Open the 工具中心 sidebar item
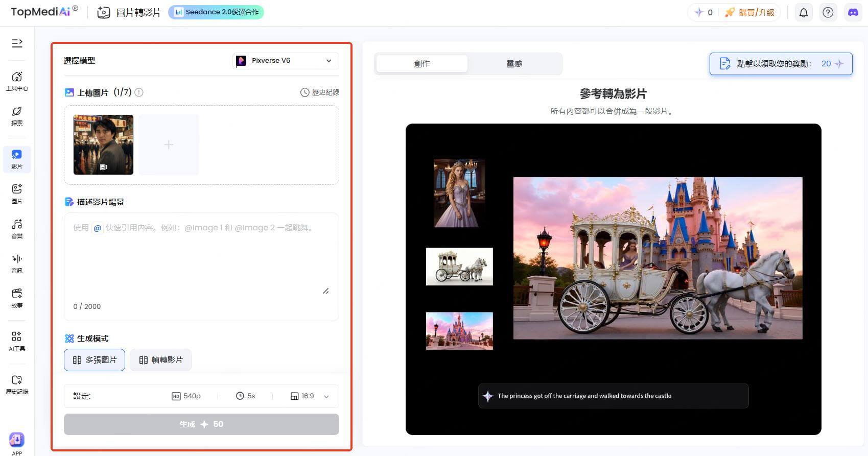 17,81
